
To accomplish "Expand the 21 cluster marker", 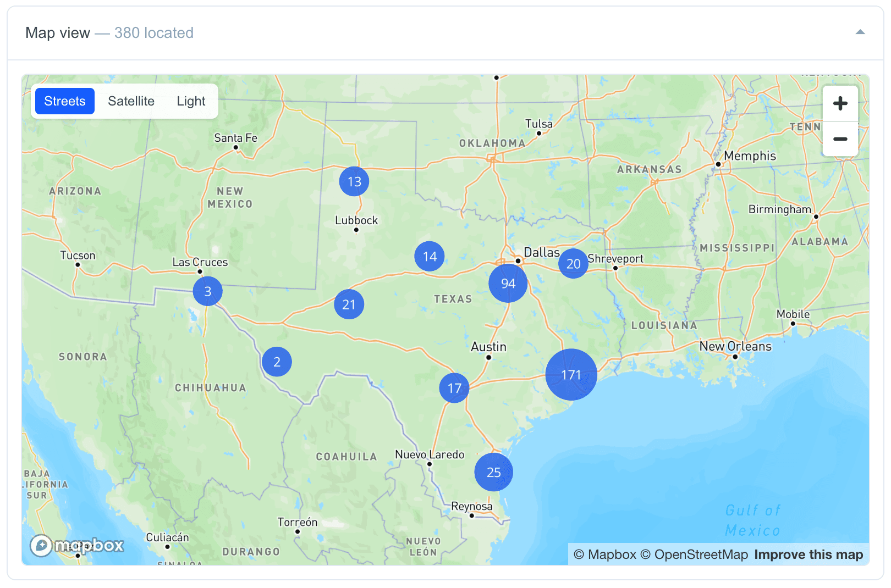I will click(349, 304).
